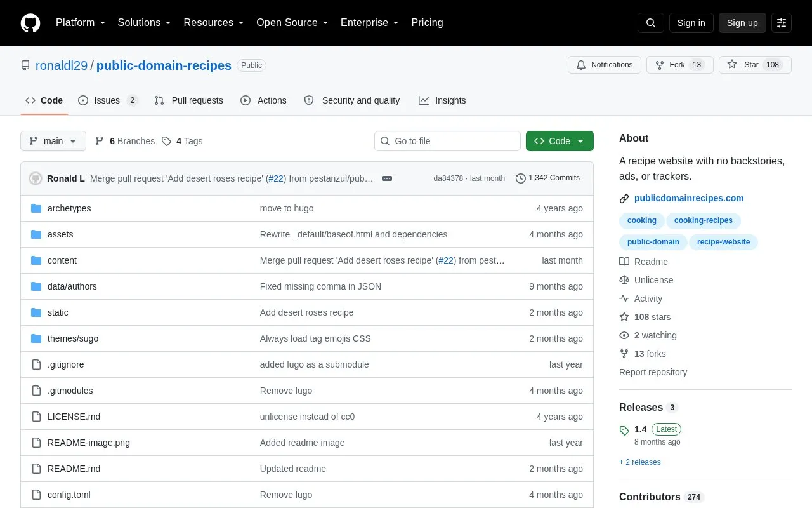This screenshot has height=508, width=812.
Task: Click the tag icon beside 4 Tags
Action: pos(166,141)
